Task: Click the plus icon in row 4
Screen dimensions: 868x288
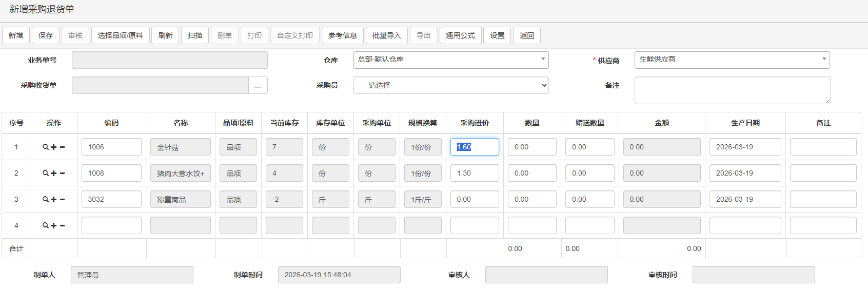Action: point(54,226)
